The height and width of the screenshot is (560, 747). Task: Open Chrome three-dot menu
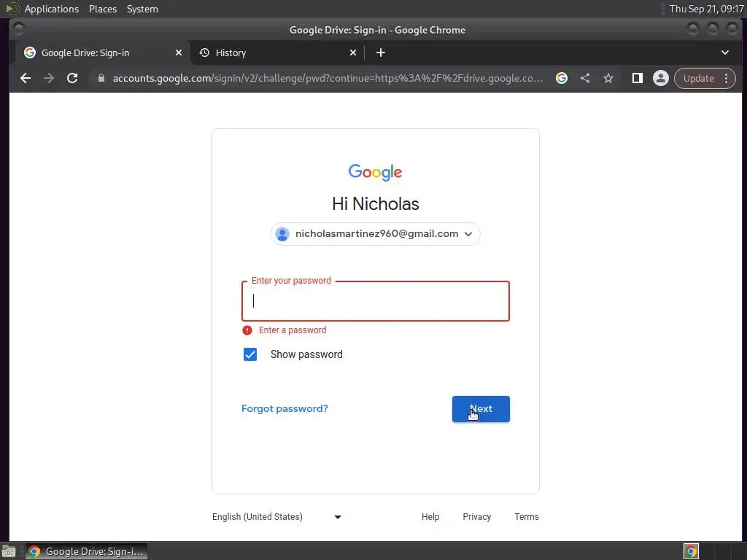click(726, 78)
